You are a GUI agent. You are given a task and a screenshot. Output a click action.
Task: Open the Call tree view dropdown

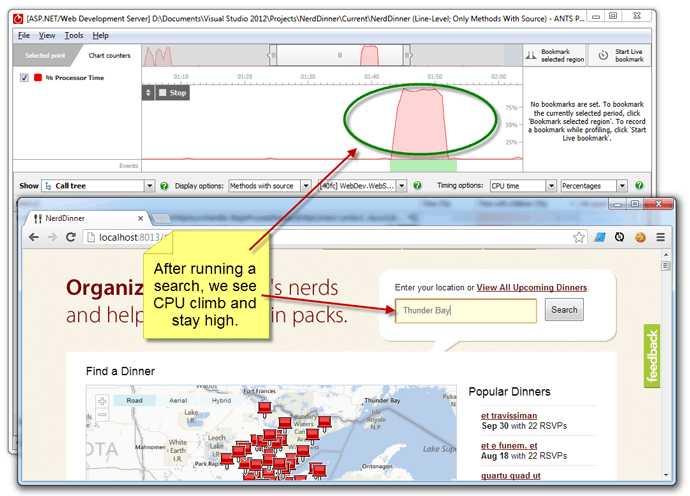96,186
